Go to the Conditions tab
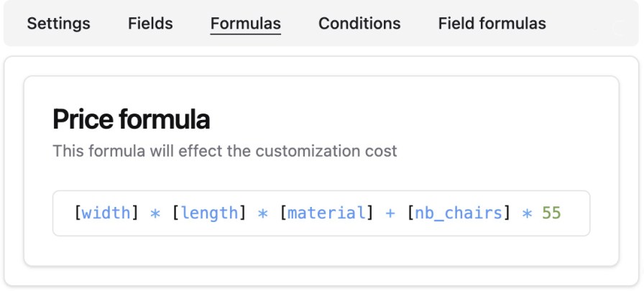 point(359,24)
